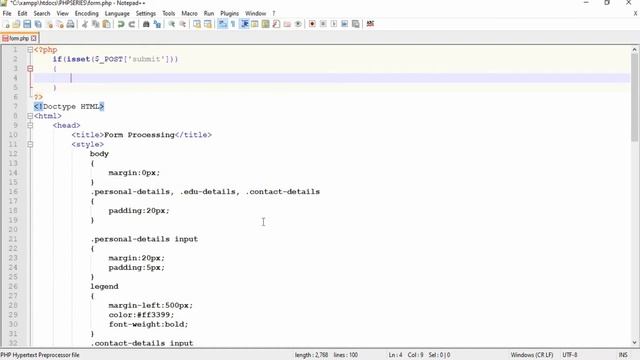Click the Synchronize Vertical Scrolling icon
This screenshot has height=360, width=640.
pyautogui.click(x=197, y=24)
